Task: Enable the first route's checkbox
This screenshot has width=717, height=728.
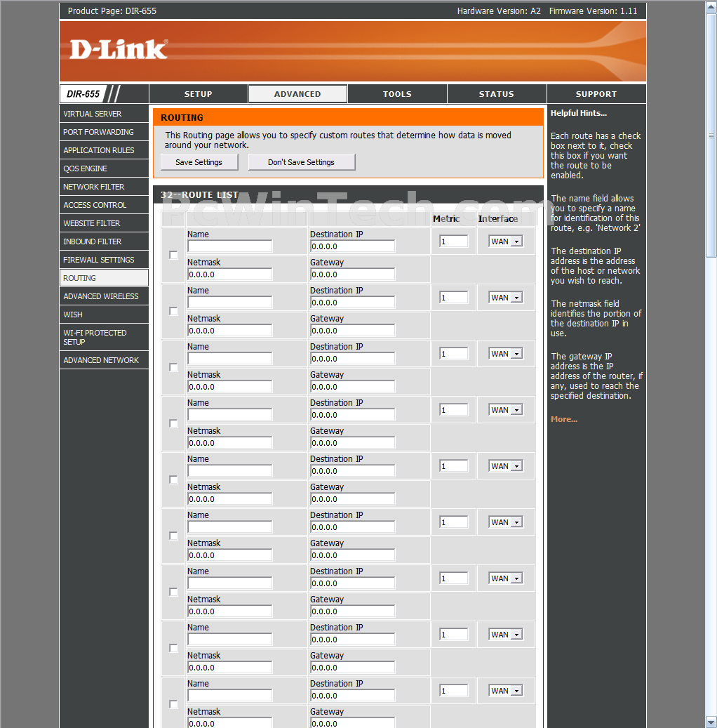Action: (173, 255)
